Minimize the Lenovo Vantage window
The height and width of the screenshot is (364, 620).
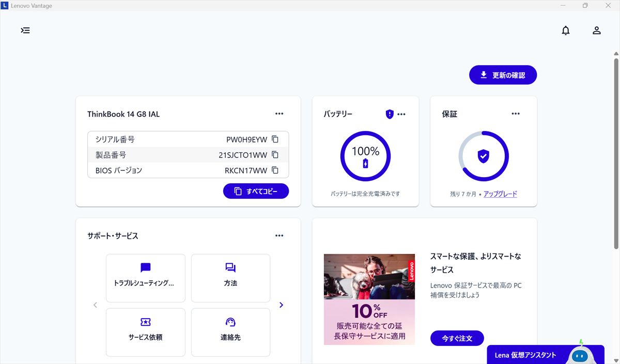[x=563, y=6]
